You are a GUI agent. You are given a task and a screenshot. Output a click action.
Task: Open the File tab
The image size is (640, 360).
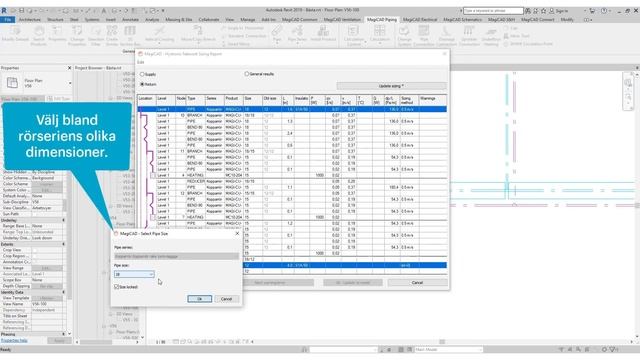click(x=8, y=20)
